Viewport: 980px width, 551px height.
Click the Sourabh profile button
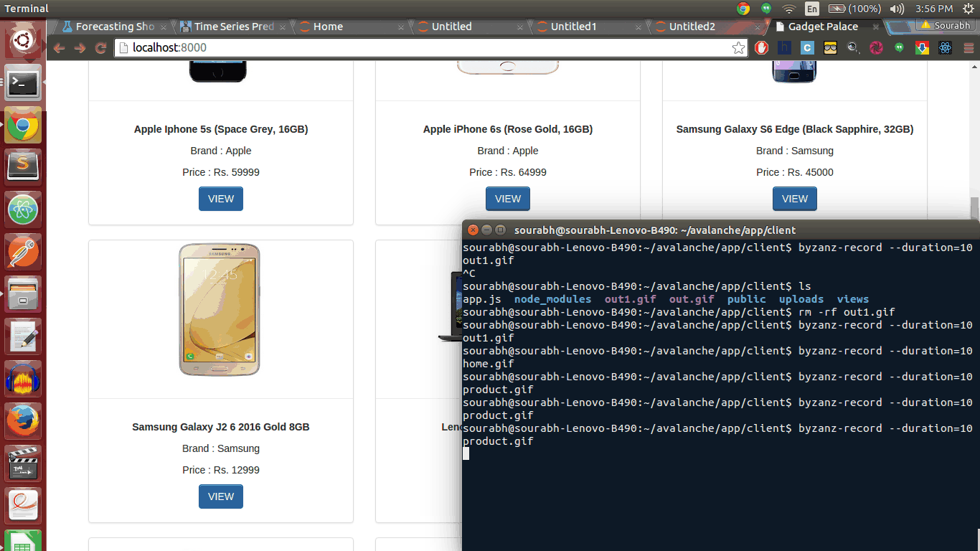click(x=946, y=25)
